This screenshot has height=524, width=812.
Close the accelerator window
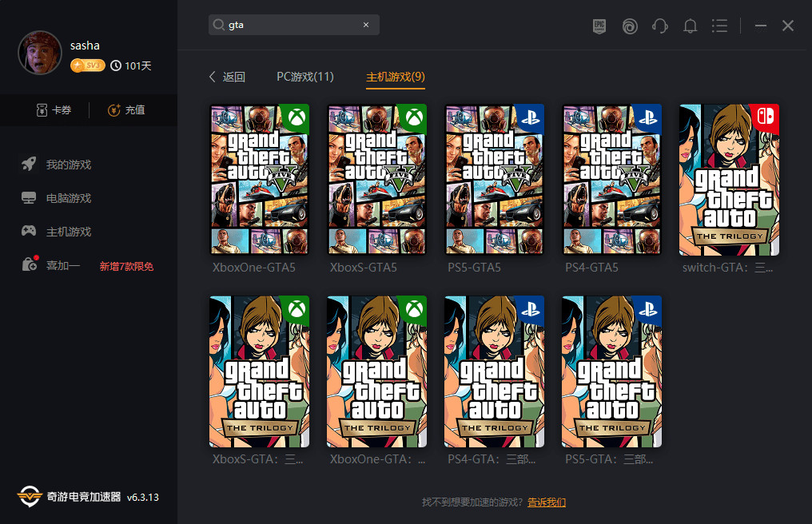tap(788, 26)
